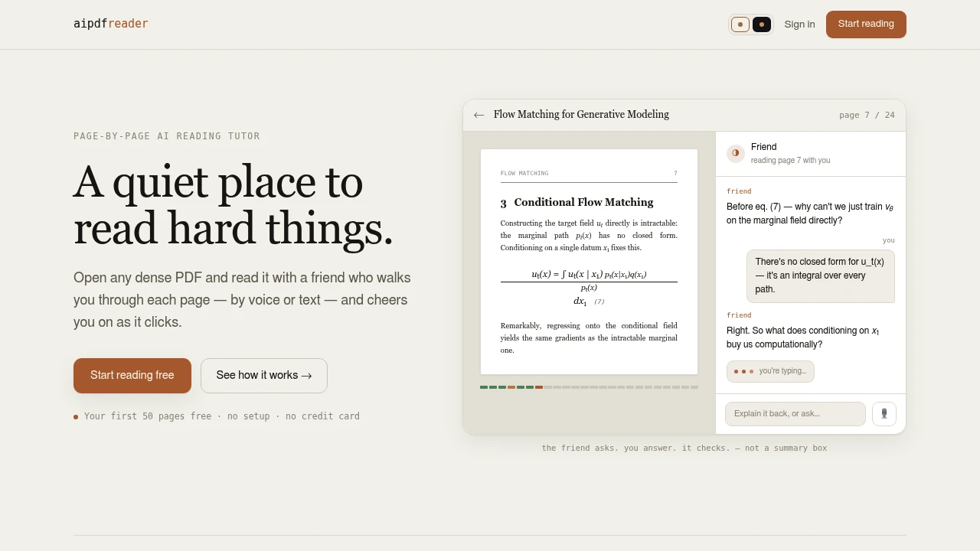Open the Sign in link
The width and height of the screenshot is (980, 551).
coord(799,24)
